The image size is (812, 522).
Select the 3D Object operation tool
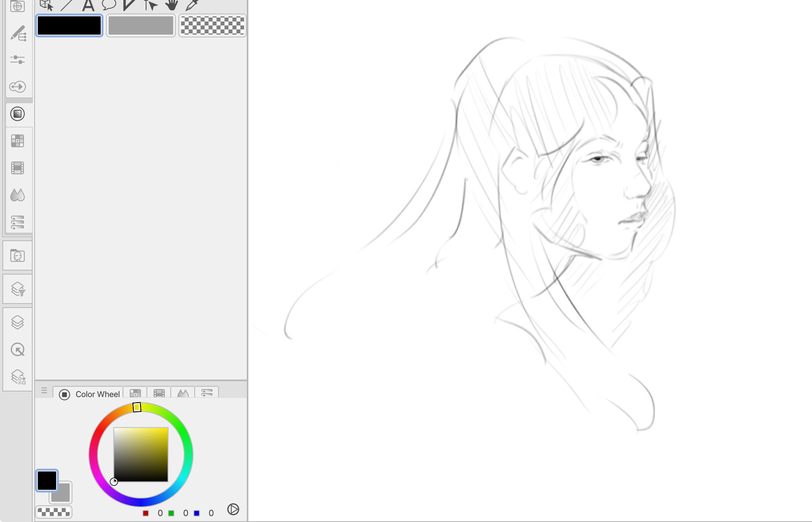click(47, 5)
